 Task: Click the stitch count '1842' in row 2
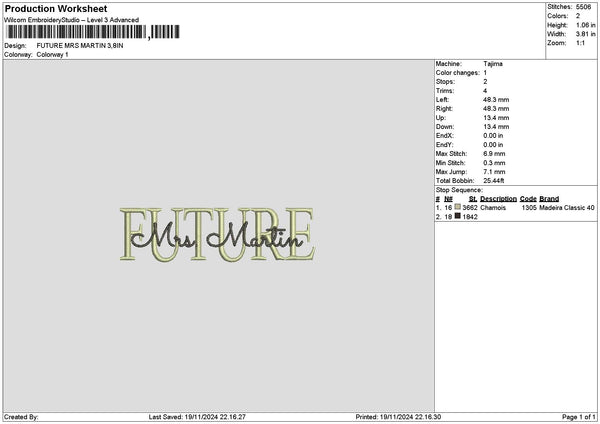point(470,217)
